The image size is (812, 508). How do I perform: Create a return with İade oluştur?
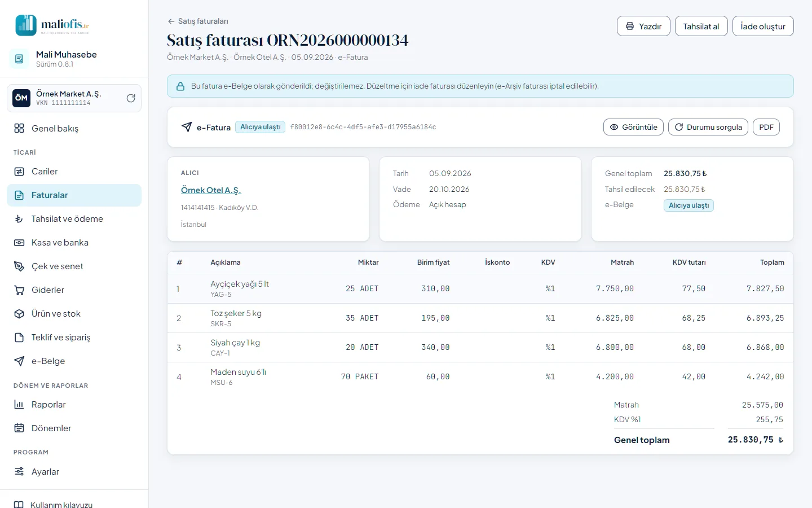tap(763, 27)
